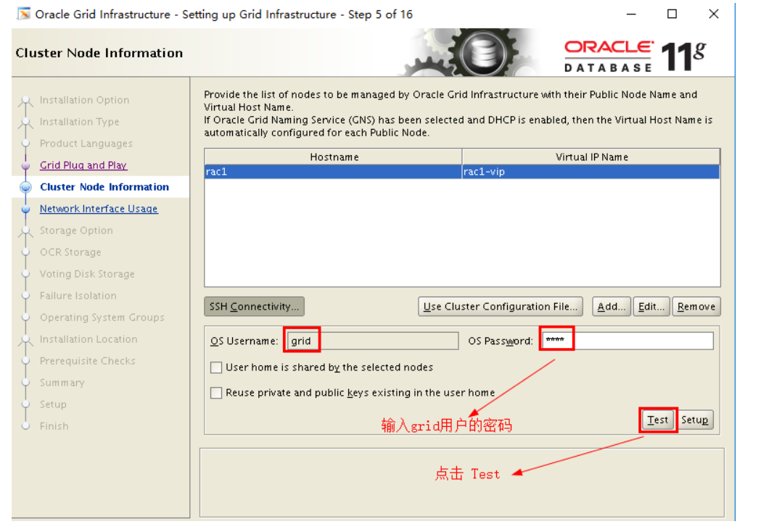The height and width of the screenshot is (532, 761).
Task: Click the Finish step
Action: pyautogui.click(x=54, y=426)
